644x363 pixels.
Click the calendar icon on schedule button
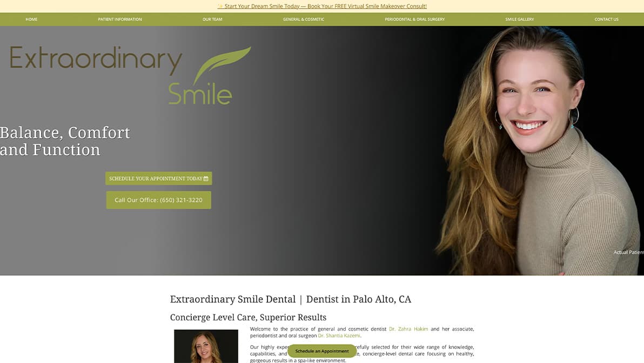[x=206, y=179]
